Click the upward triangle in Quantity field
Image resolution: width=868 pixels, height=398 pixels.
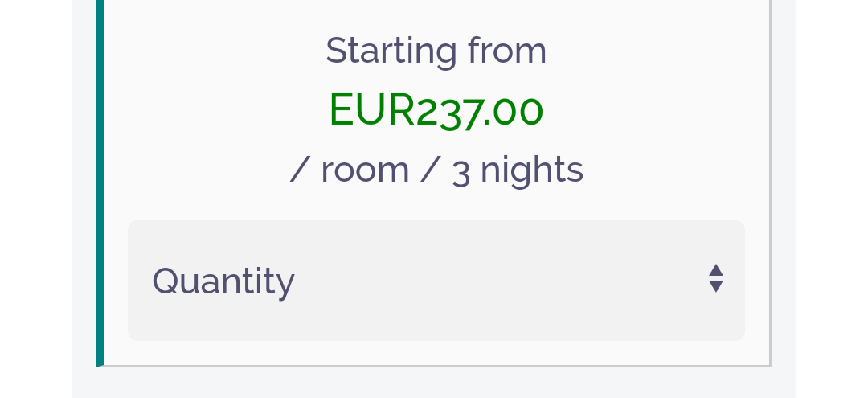click(716, 271)
